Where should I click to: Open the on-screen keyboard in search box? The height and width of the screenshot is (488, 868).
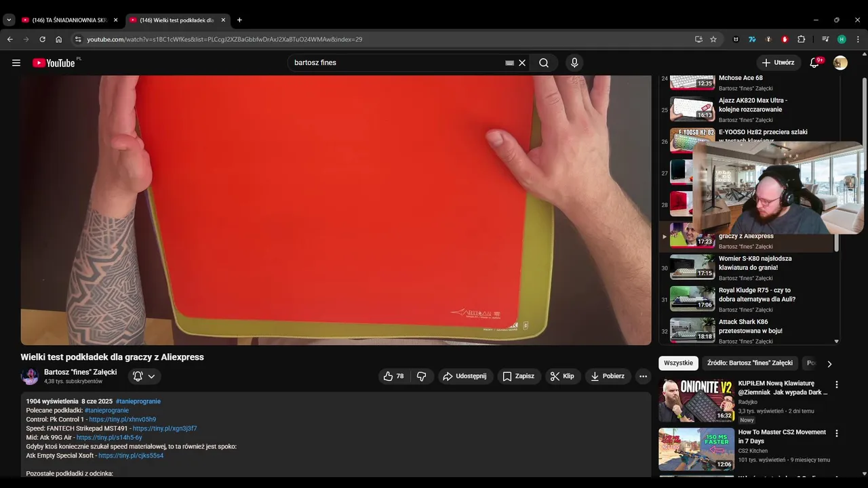point(509,63)
